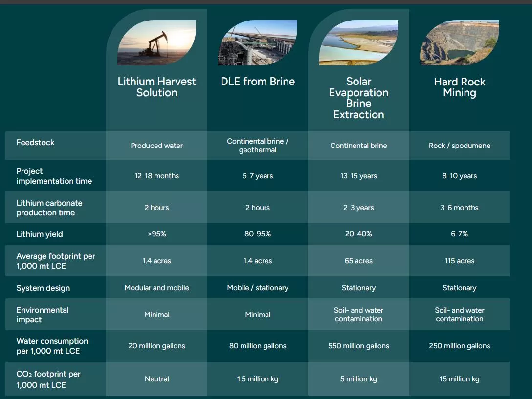The width and height of the screenshot is (532, 399).
Task: Click the Project implementation time row label
Action: (x=54, y=176)
